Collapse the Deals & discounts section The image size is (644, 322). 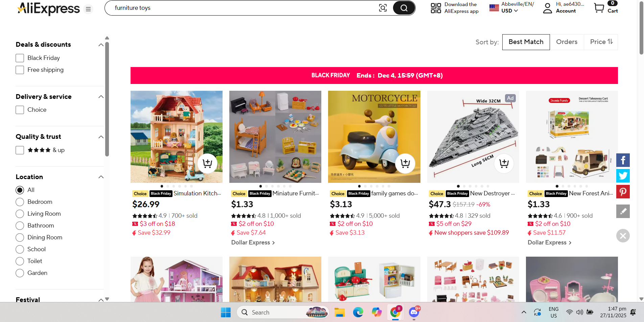coord(101,45)
